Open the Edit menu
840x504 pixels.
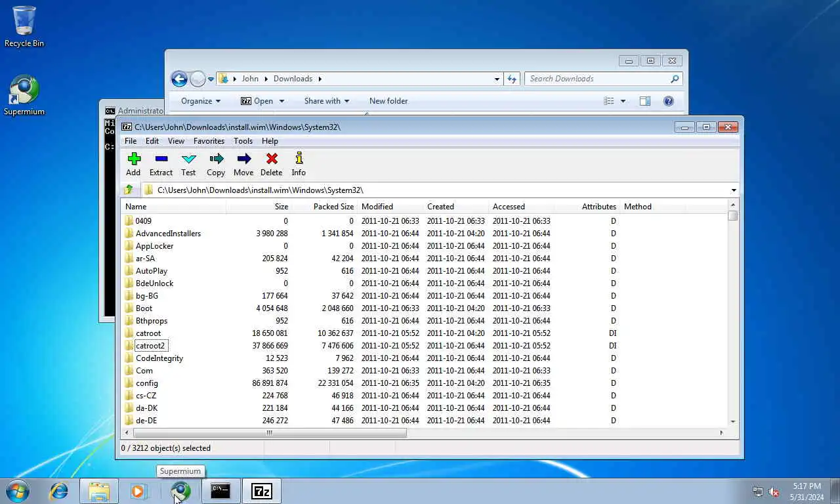pos(152,141)
